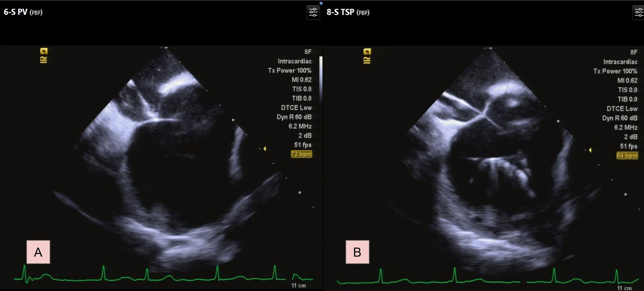The image size is (644, 291).
Task: Open settings sliders icon for 8-S TSP panel
Action: [639, 13]
